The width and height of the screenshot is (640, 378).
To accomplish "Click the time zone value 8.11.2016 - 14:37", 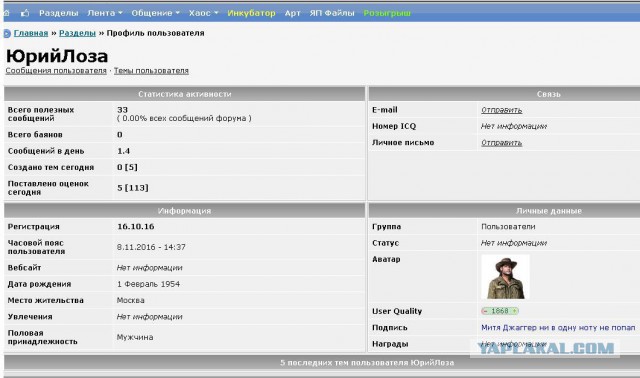I will (151, 247).
